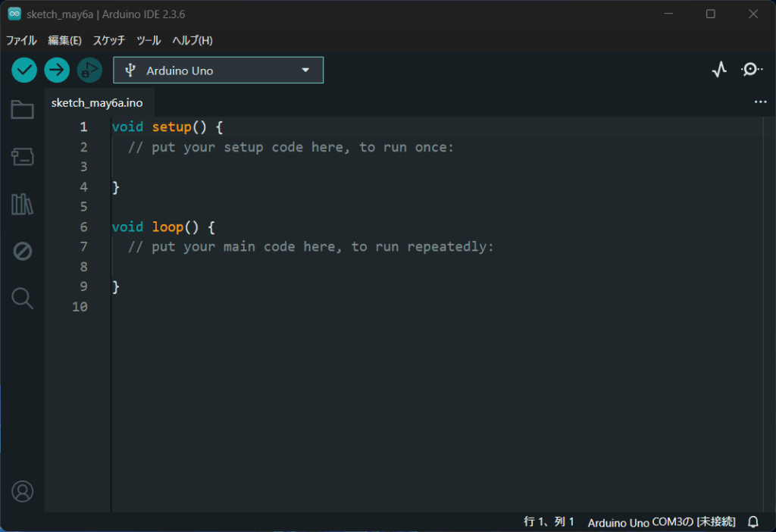Screen dimensions: 776x532
Task: Open the Library Manager panel
Action: (22, 203)
